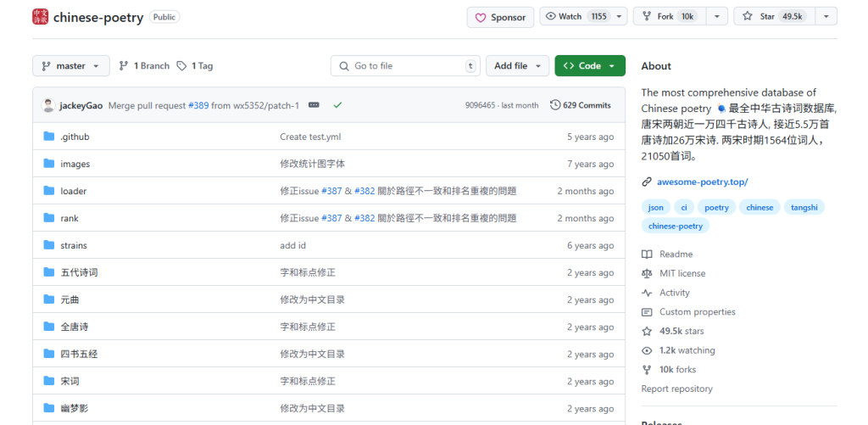Image resolution: width=868 pixels, height=425 pixels.
Task: Open the Add file dropdown
Action: point(518,66)
